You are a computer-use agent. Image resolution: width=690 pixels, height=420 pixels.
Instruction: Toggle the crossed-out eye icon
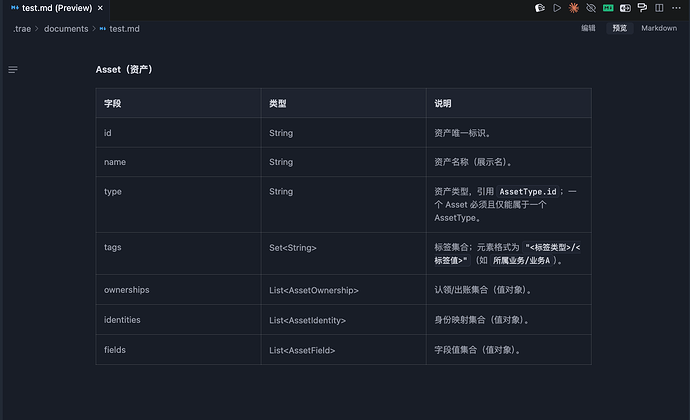click(591, 8)
